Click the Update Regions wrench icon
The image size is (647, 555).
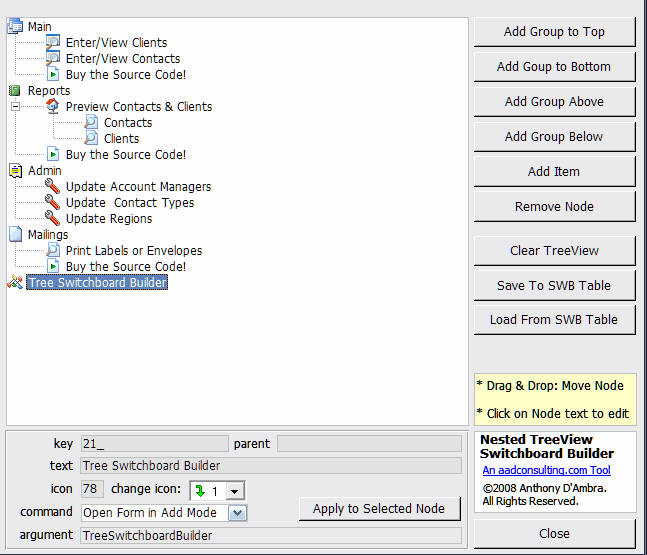[53, 218]
